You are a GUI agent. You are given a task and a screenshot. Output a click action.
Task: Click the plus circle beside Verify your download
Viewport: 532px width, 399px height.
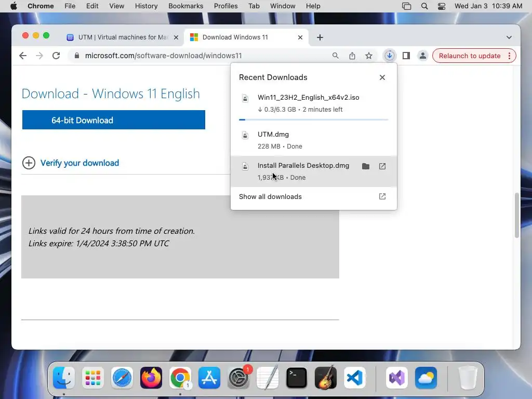pyautogui.click(x=29, y=163)
